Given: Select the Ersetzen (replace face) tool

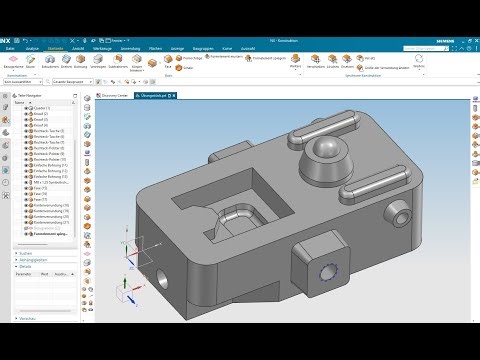Looking at the screenshot, I should coord(347,62).
